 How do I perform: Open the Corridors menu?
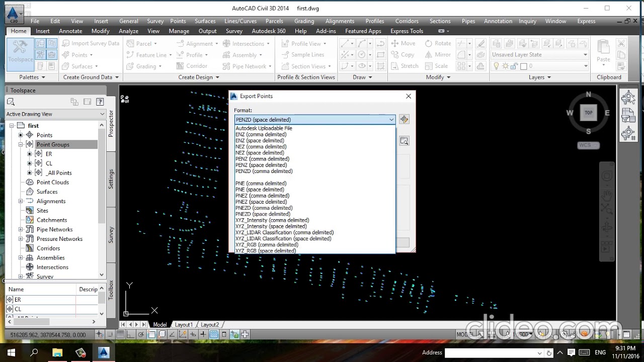[x=407, y=21]
